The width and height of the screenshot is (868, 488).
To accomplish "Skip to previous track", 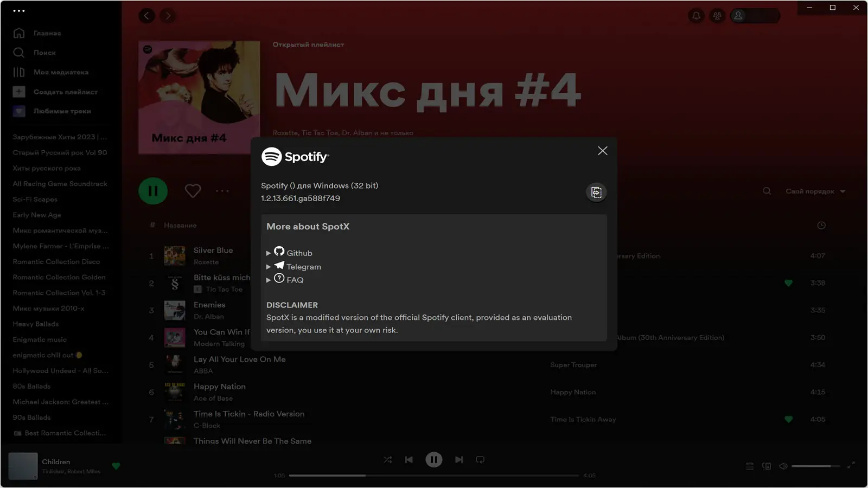I will click(409, 460).
